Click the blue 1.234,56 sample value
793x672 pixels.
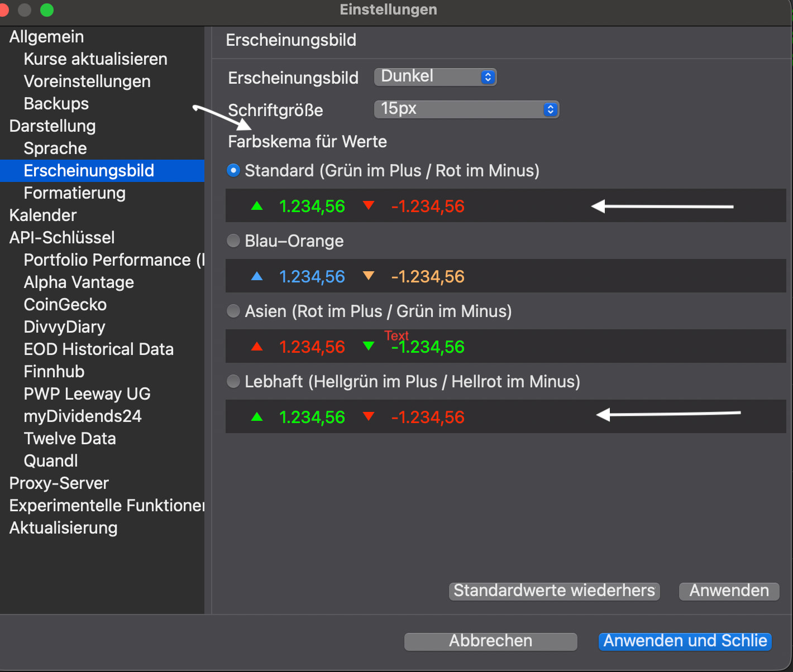point(312,277)
